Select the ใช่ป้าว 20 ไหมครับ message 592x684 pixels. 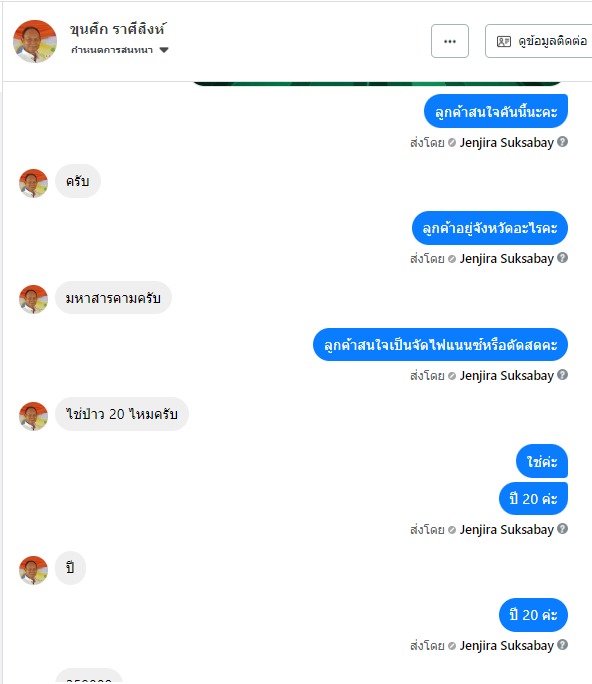pos(122,414)
